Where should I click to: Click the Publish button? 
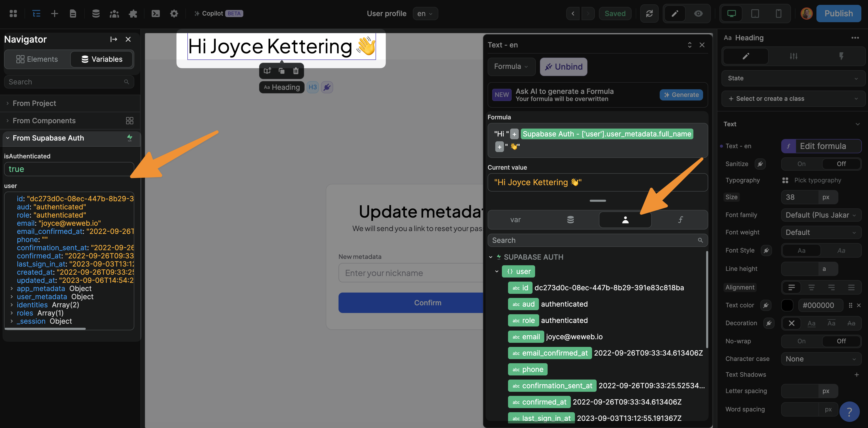[x=838, y=14]
